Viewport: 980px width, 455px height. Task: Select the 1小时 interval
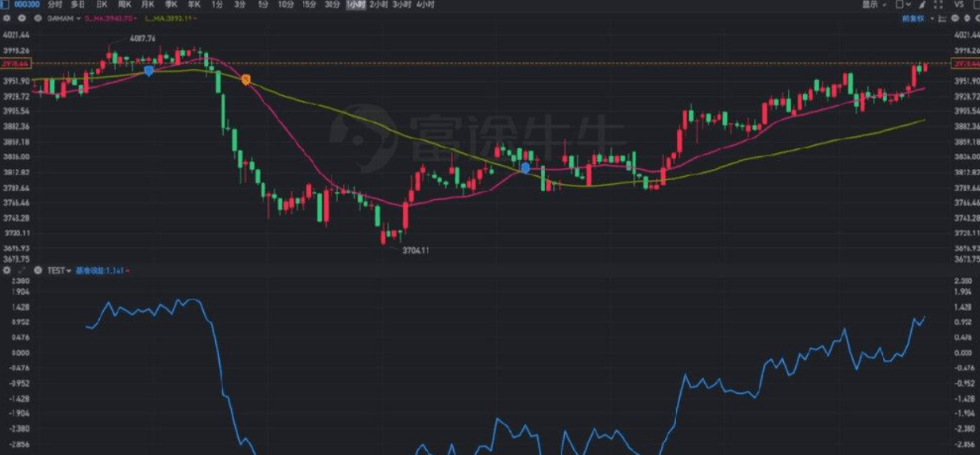[355, 5]
